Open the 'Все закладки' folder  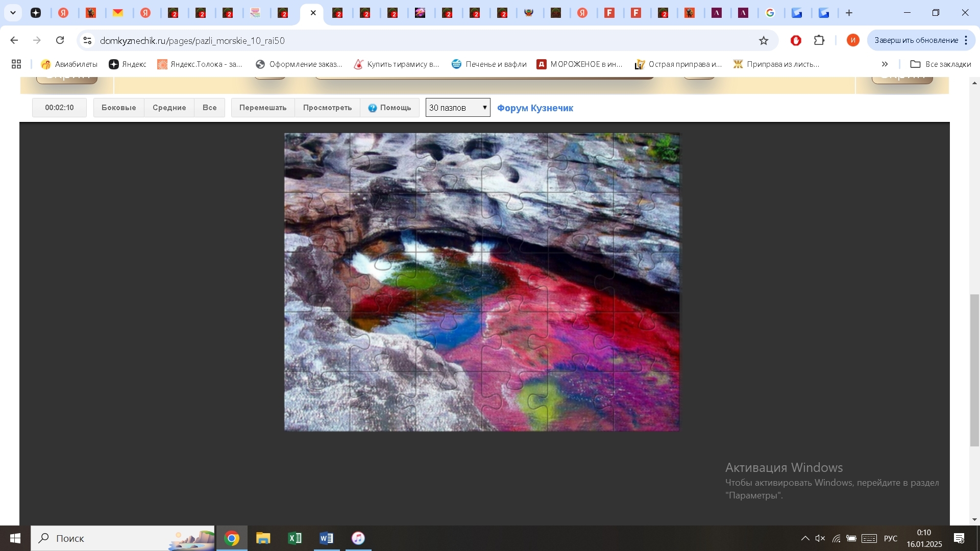[941, 64]
